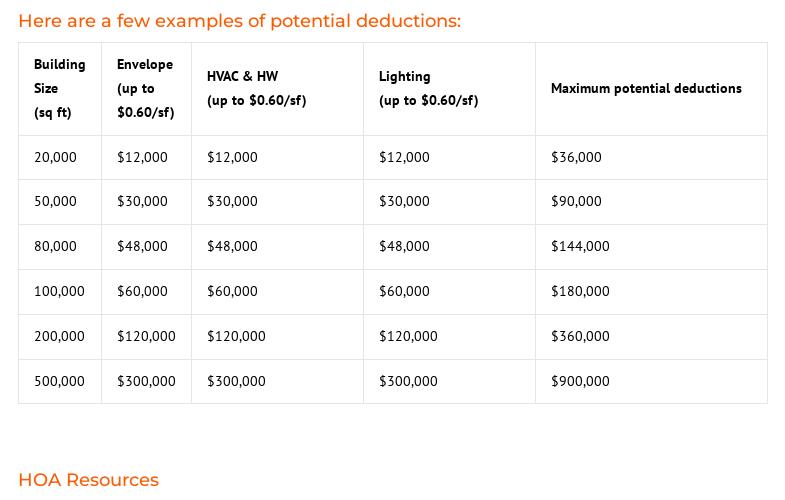Viewport: 785px width, 500px height.
Task: Select the $180,000 maximum deduction cell
Action: tap(651, 292)
